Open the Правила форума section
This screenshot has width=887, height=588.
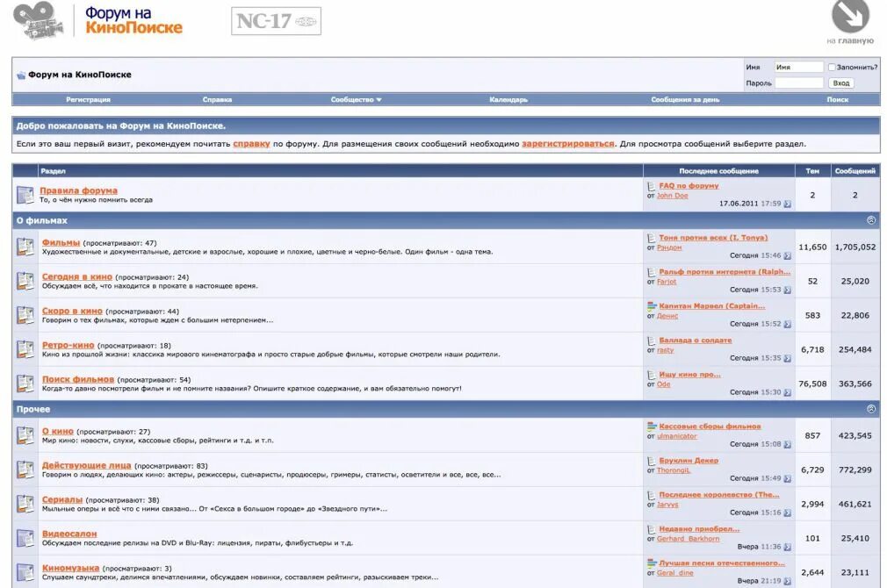(79, 190)
